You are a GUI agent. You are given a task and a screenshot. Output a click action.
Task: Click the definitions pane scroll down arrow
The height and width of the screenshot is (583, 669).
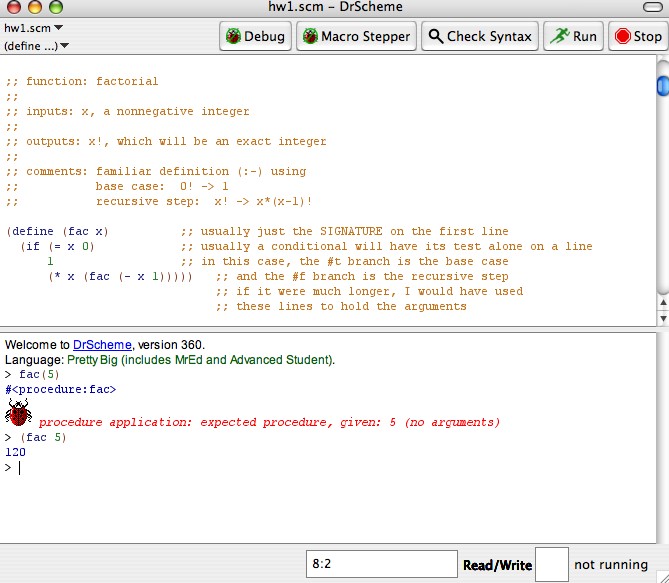tap(662, 315)
